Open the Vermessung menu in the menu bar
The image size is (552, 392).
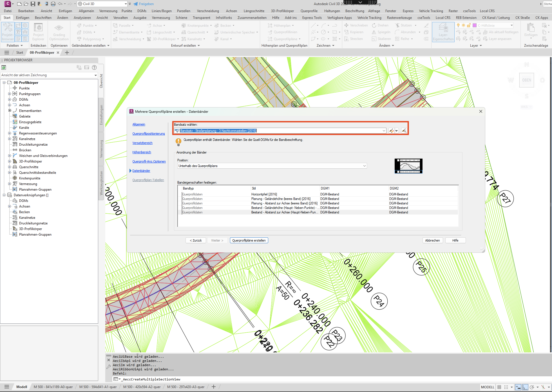point(108,11)
